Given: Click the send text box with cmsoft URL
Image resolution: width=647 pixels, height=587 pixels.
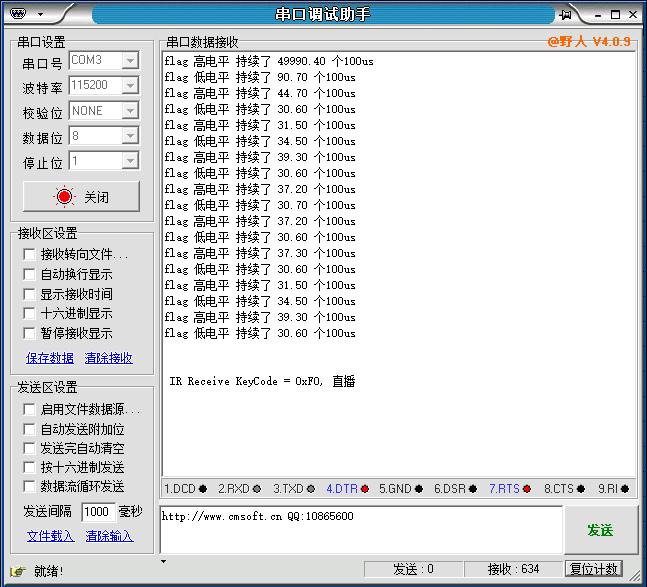Looking at the screenshot, I should [x=361, y=530].
